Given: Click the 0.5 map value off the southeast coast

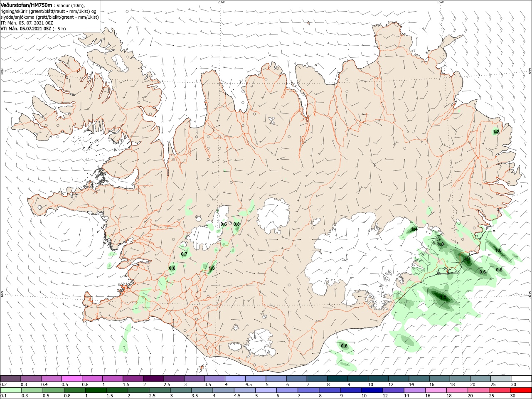Looking at the screenshot, I should point(499,270).
